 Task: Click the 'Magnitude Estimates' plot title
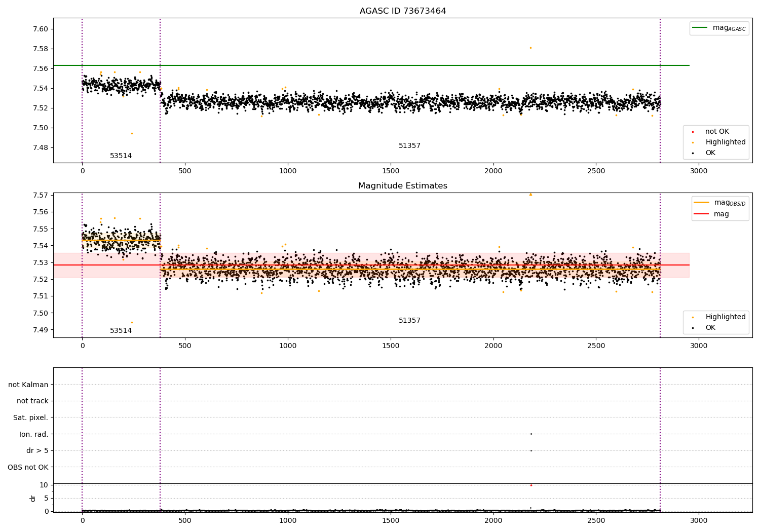(x=403, y=186)
